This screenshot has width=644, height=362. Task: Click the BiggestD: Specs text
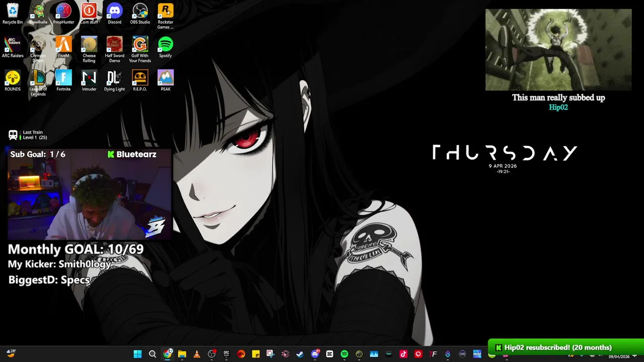point(49,280)
